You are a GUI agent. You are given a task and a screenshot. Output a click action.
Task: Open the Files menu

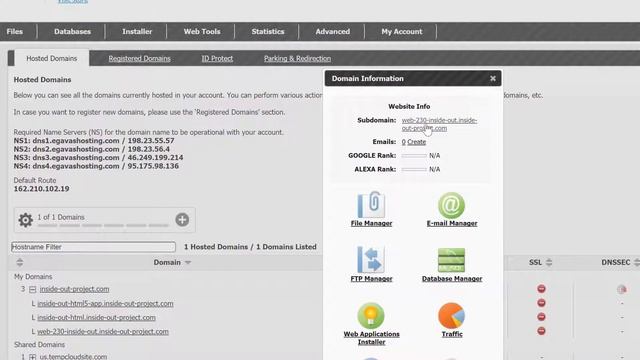point(15,31)
